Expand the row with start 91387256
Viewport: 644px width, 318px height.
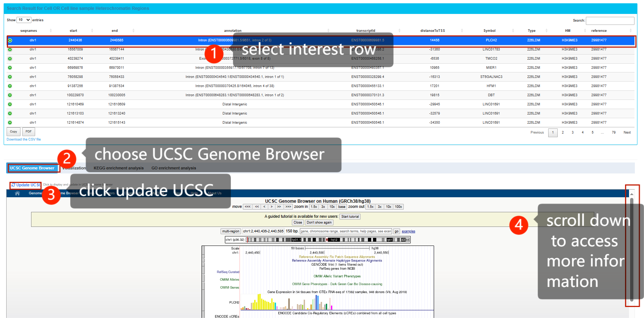[10, 86]
